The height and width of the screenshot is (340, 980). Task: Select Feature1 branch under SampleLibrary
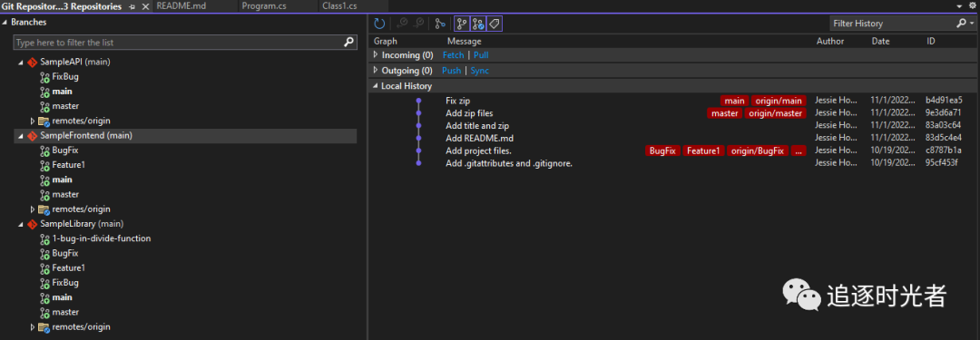tap(68, 268)
